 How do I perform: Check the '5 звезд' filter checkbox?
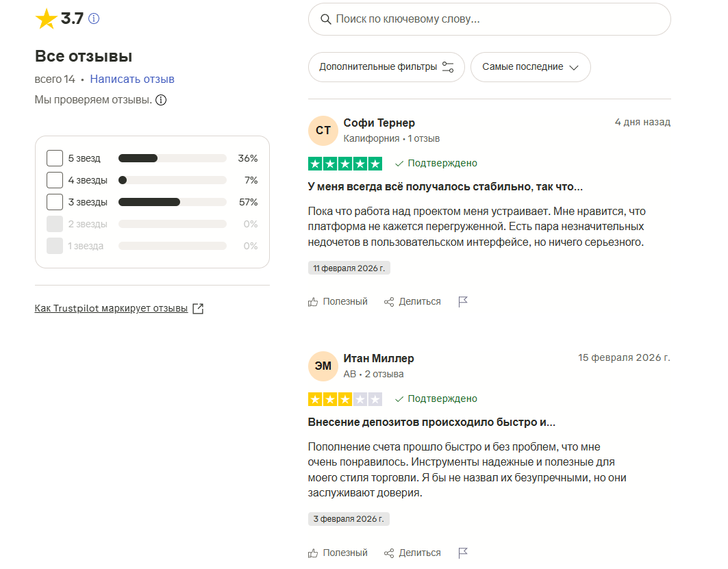click(55, 158)
